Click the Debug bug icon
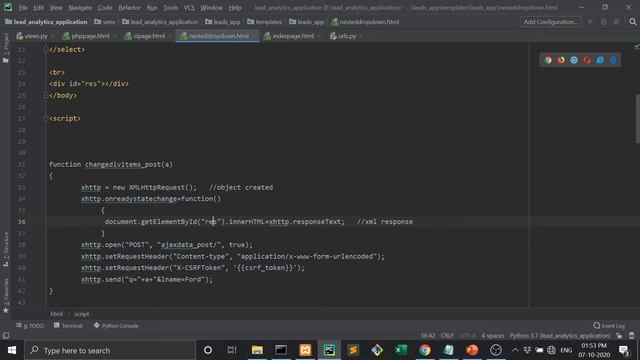The image size is (640, 360). pyautogui.click(x=604, y=22)
